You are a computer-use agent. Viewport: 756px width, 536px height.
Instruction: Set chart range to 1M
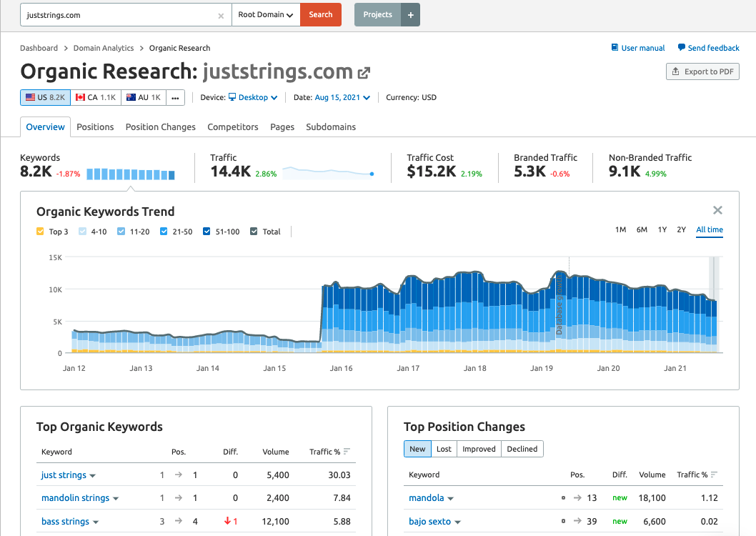pos(620,229)
